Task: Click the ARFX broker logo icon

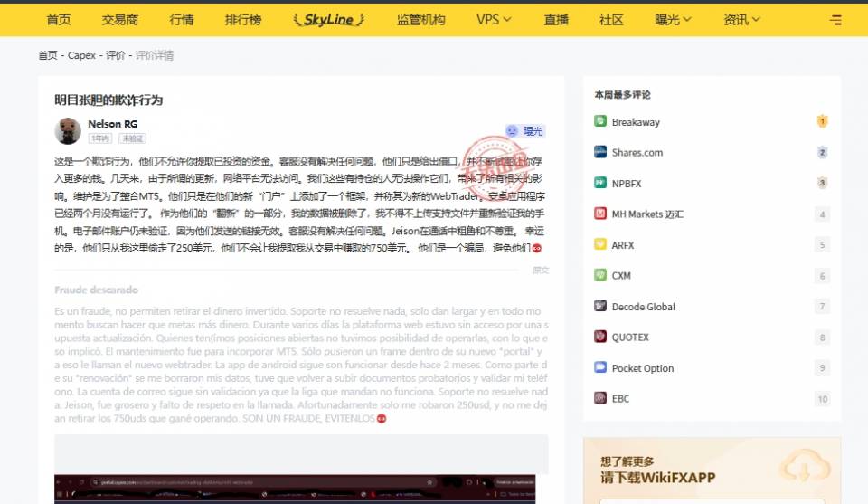Action: pyautogui.click(x=600, y=244)
